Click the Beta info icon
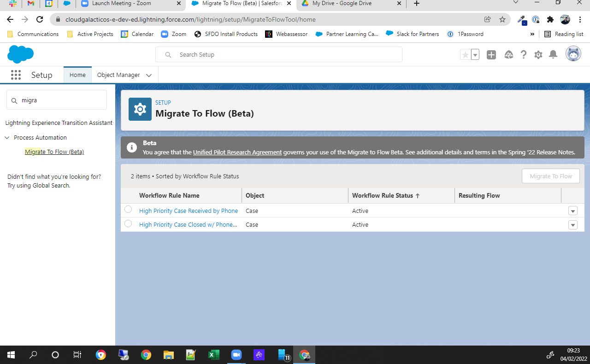 click(132, 147)
